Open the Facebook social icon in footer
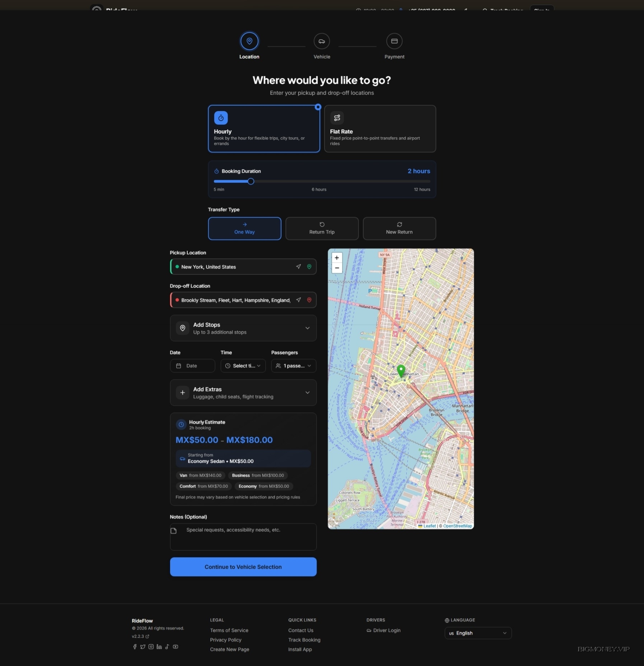Screen dimensions: 644x666 135,647
